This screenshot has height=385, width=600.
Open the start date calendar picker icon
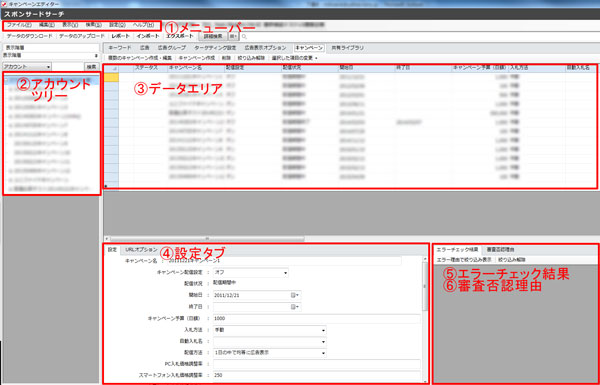295,295
